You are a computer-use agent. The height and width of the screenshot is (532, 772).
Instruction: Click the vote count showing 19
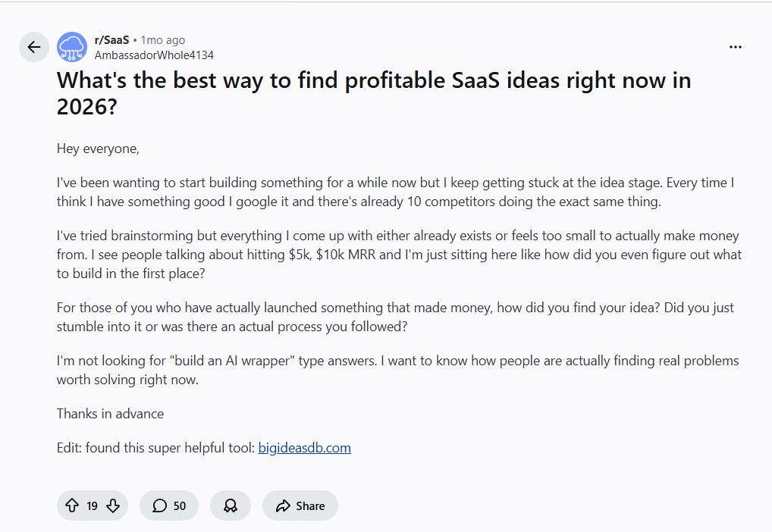tap(93, 505)
